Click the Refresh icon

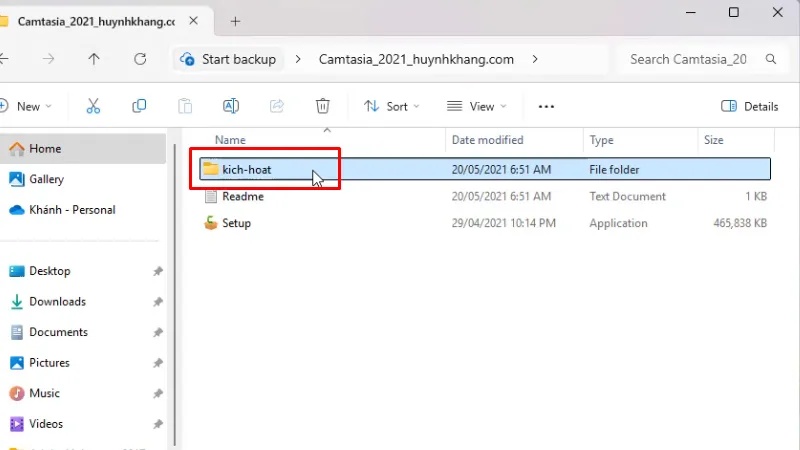pos(140,59)
